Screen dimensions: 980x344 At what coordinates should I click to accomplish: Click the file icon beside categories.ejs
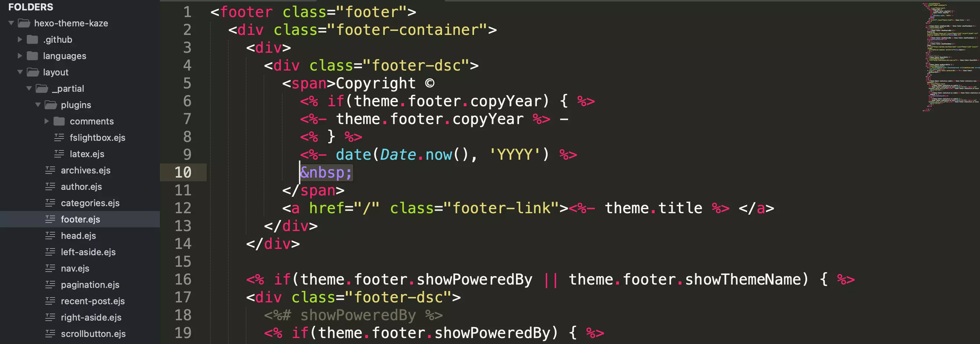50,203
